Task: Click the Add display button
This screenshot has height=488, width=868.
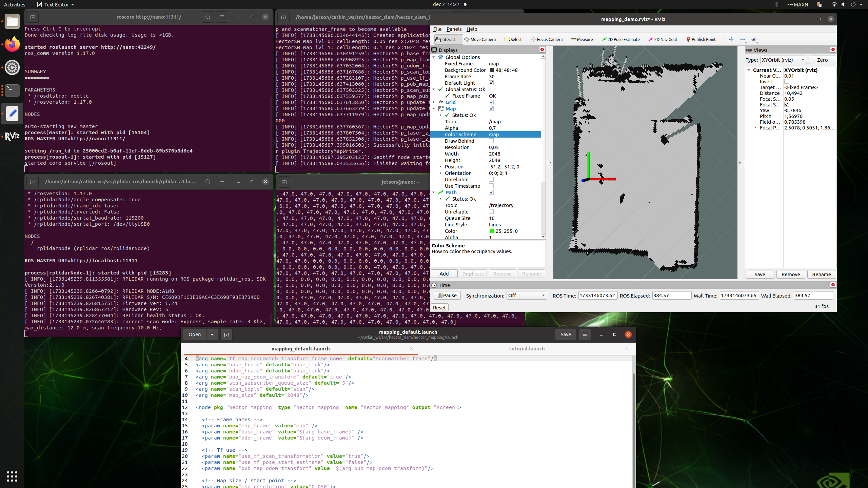Action: coord(444,274)
